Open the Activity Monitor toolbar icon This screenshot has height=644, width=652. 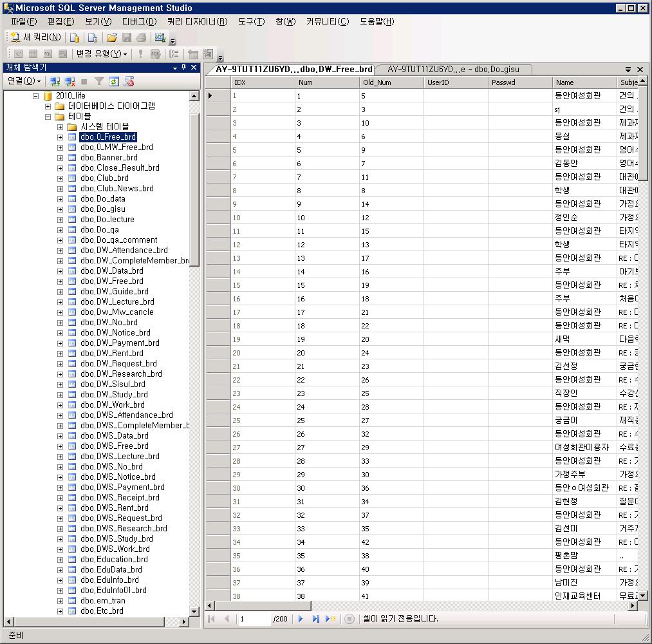pyautogui.click(x=160, y=37)
